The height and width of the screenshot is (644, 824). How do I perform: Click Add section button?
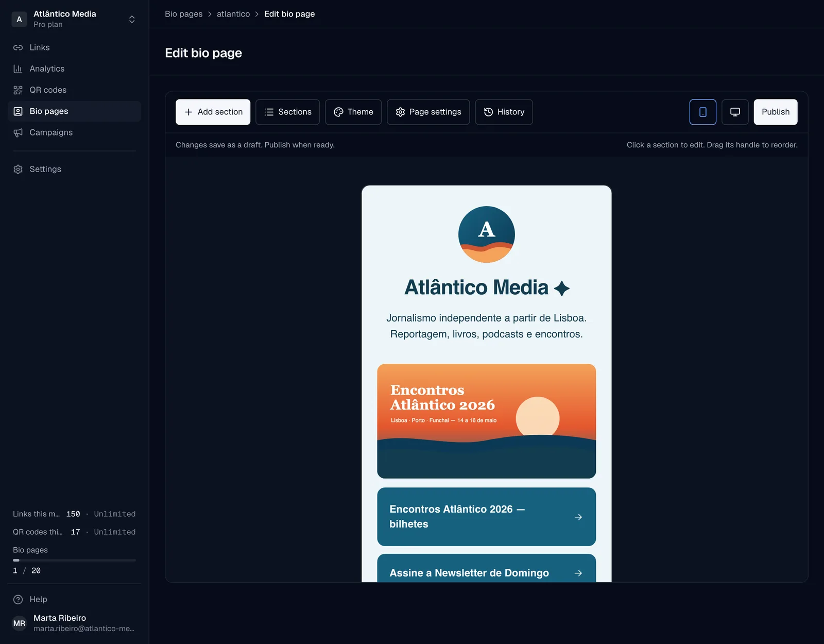tap(213, 112)
